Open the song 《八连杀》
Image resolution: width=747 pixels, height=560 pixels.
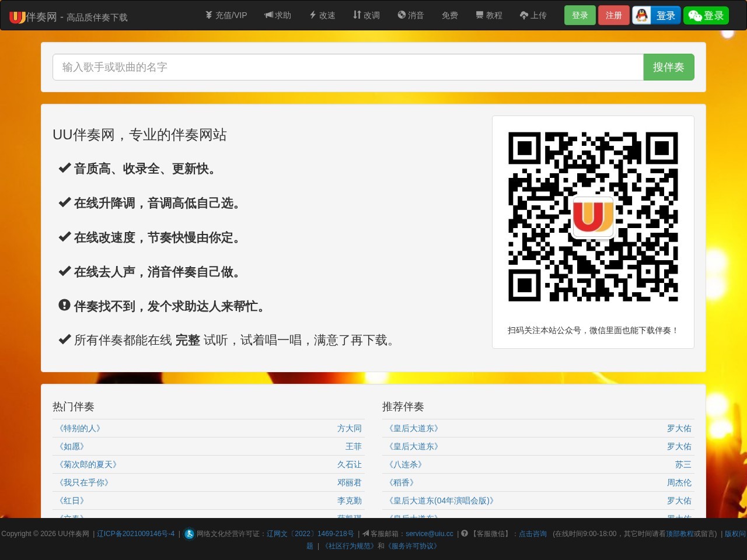point(406,464)
